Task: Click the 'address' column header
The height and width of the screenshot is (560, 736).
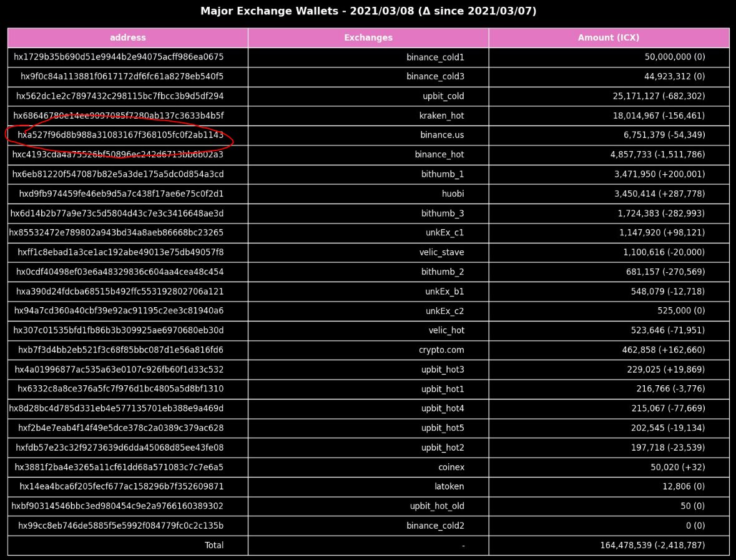Action: pyautogui.click(x=128, y=37)
